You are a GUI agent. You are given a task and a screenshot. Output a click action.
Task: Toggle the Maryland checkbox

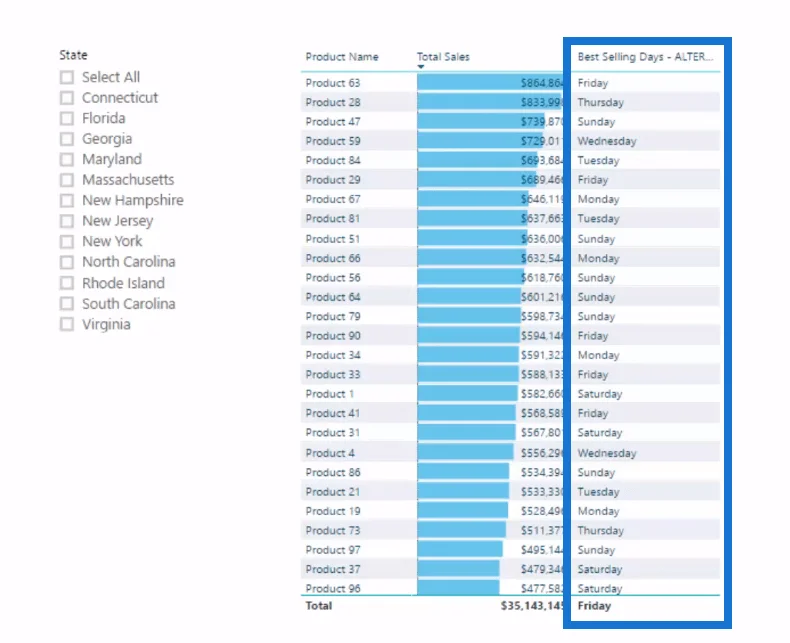(67, 159)
